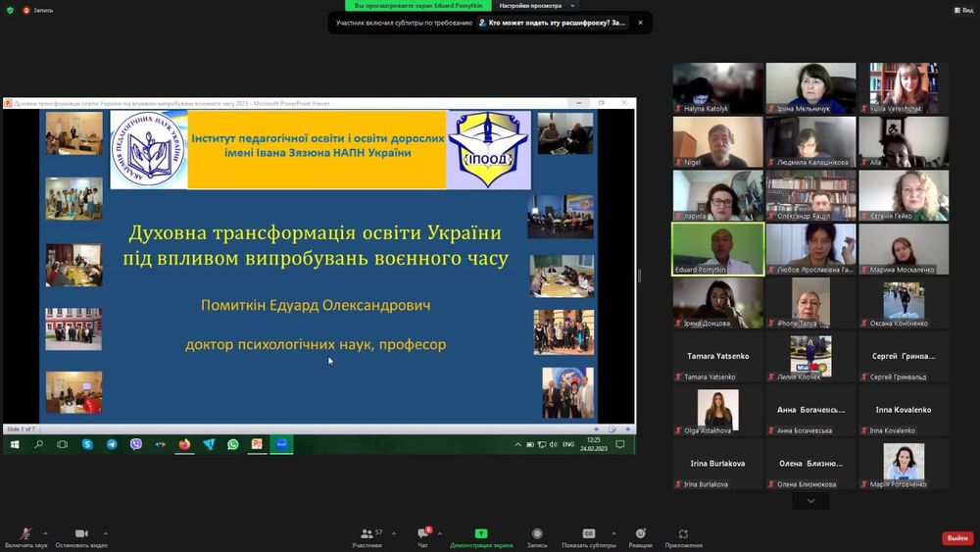Click the Запись record icon
980x552 pixels.
537,534
